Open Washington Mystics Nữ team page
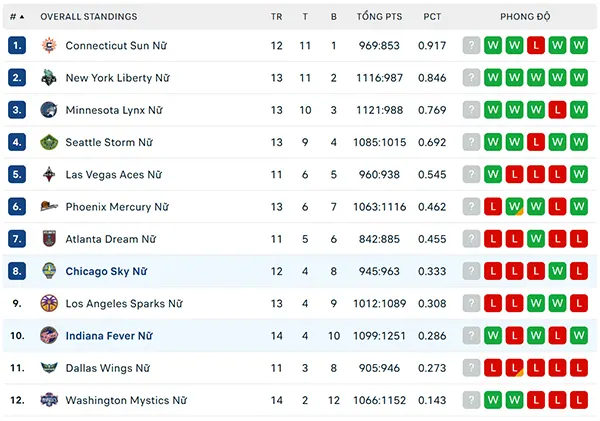600x421 pixels. pos(126,400)
